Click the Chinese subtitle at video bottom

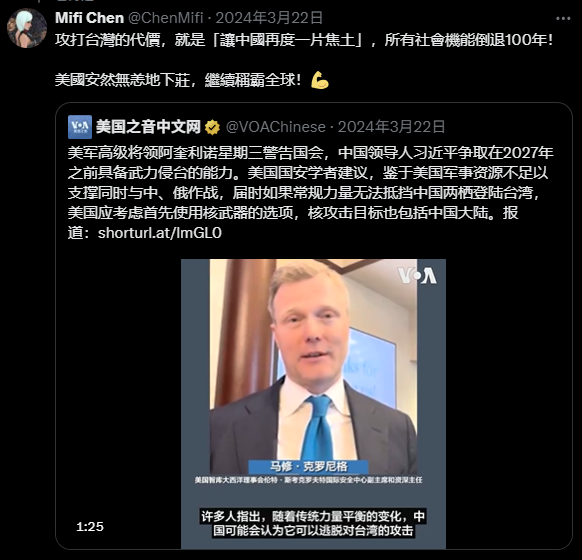click(313, 523)
